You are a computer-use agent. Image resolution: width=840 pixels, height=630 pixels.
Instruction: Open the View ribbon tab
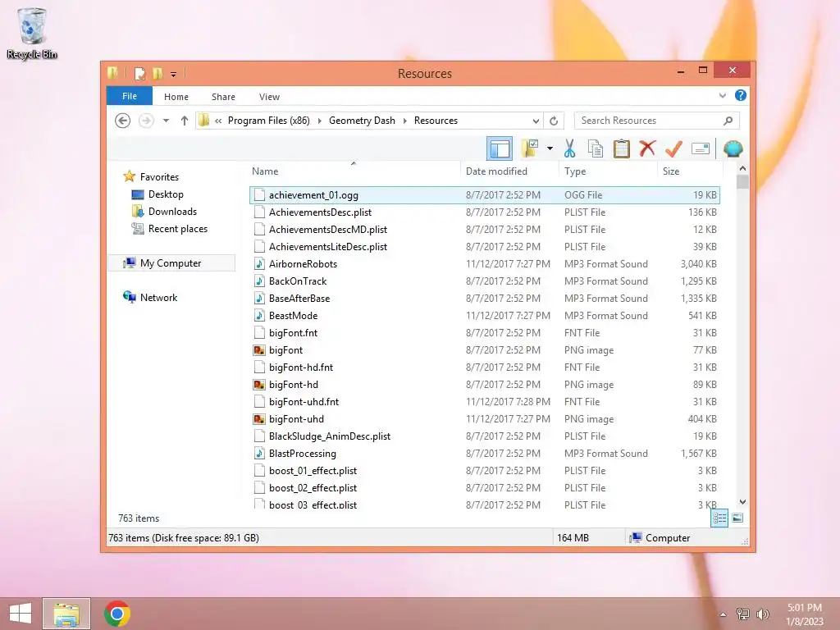click(x=269, y=97)
